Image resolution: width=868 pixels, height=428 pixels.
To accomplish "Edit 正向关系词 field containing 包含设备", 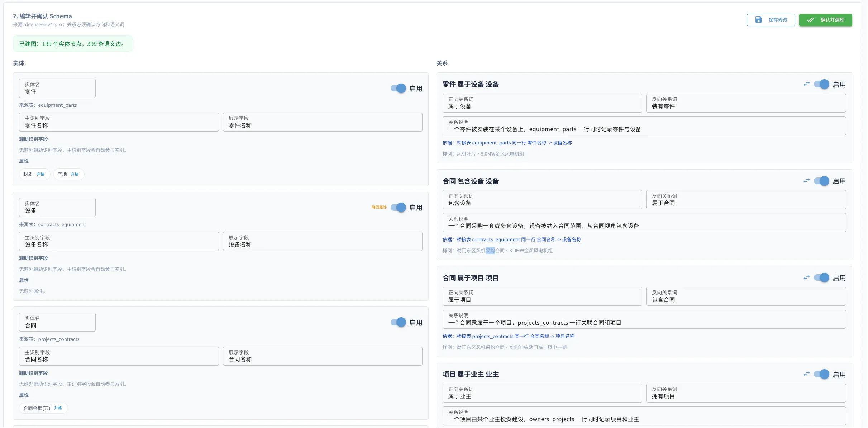I will point(542,200).
